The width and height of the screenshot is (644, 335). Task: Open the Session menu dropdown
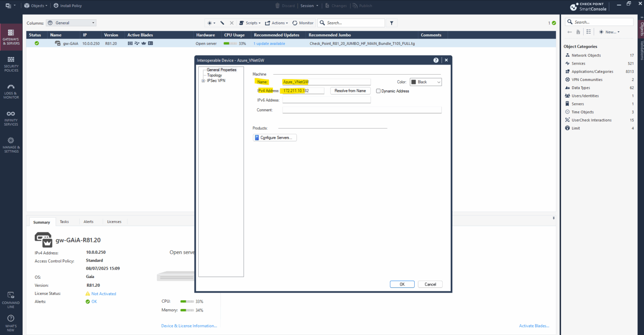coord(309,5)
